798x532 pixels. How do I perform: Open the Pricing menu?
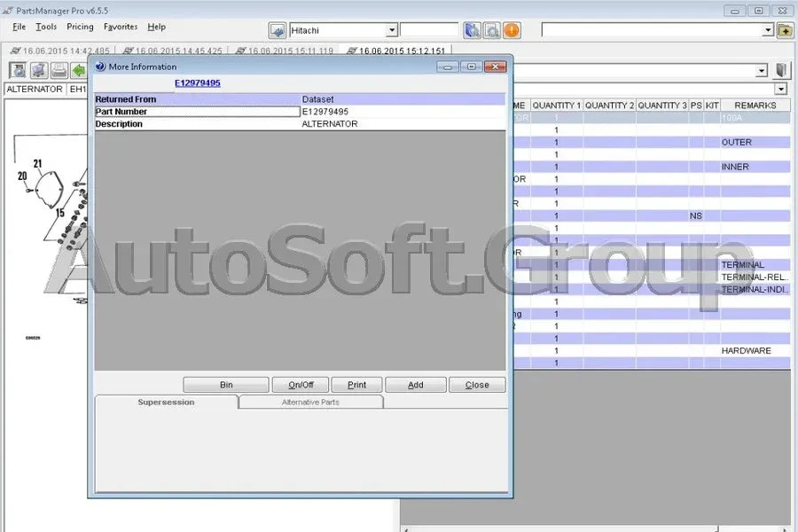click(x=80, y=27)
